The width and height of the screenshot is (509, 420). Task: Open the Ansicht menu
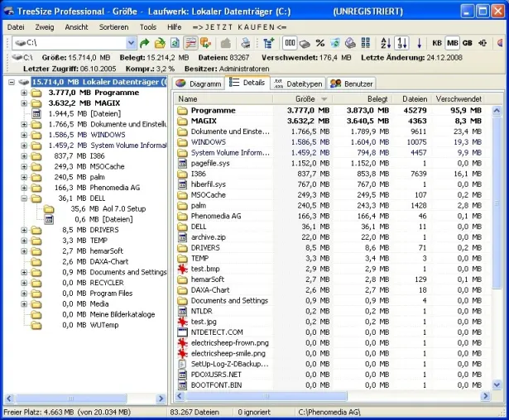[77, 27]
